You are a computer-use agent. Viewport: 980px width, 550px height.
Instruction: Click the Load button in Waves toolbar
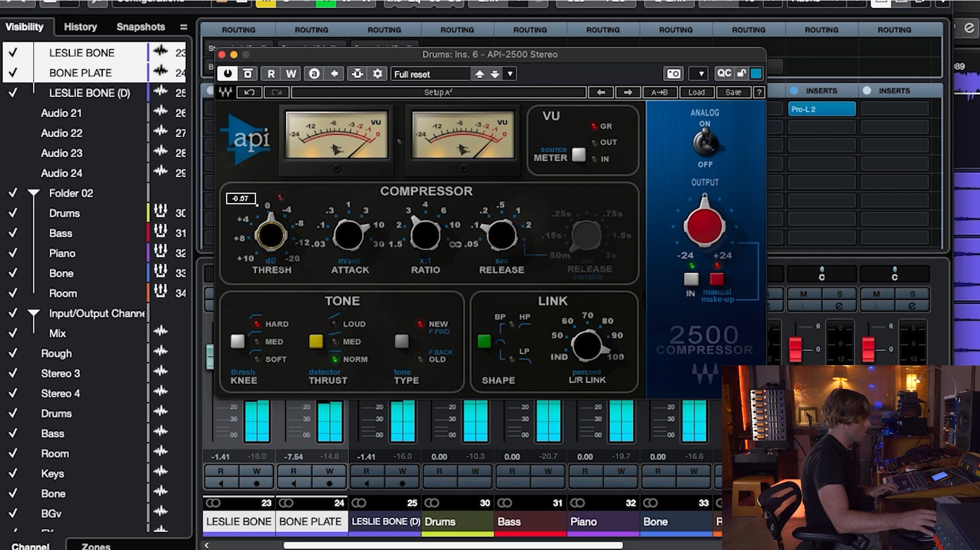click(696, 92)
